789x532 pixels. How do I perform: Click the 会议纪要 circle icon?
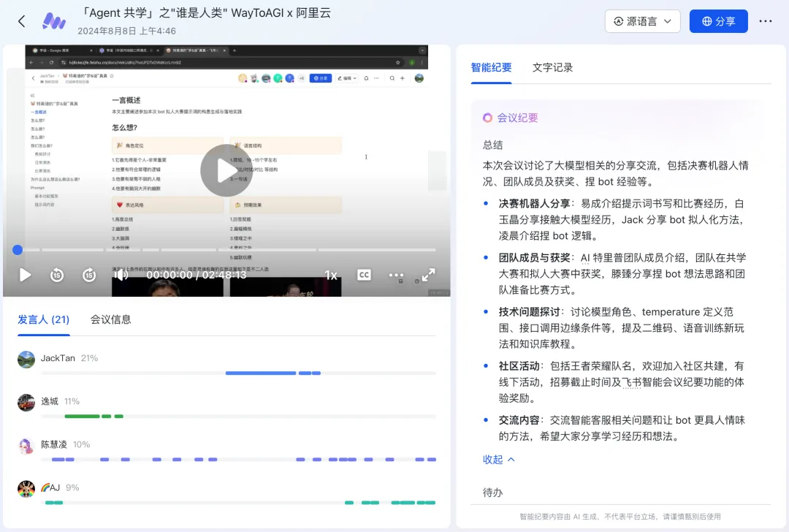coord(487,118)
